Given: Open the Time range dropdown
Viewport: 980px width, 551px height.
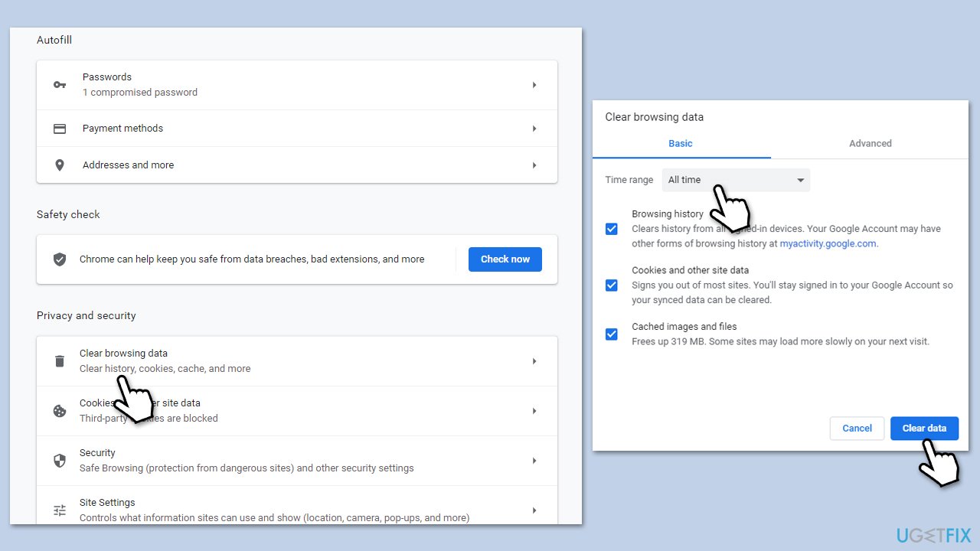Looking at the screenshot, I should pos(735,180).
